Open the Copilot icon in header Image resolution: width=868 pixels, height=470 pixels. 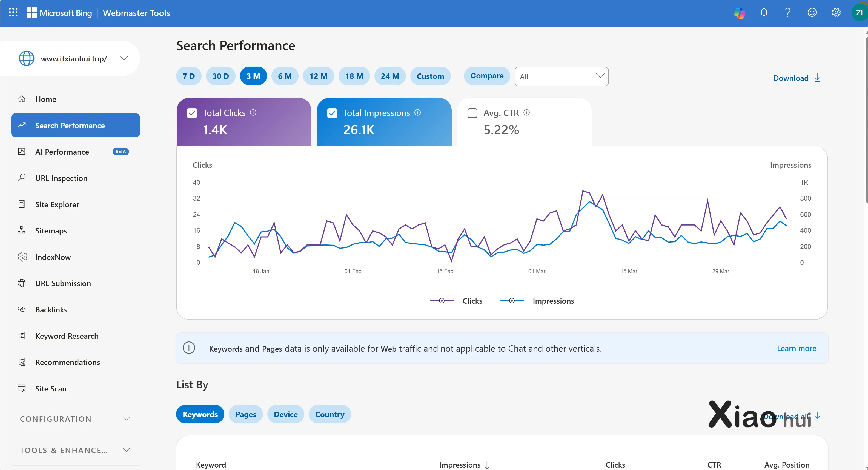[739, 13]
